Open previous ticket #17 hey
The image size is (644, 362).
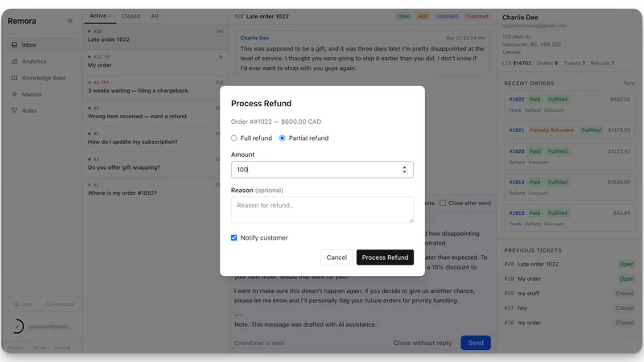pyautogui.click(x=569, y=308)
